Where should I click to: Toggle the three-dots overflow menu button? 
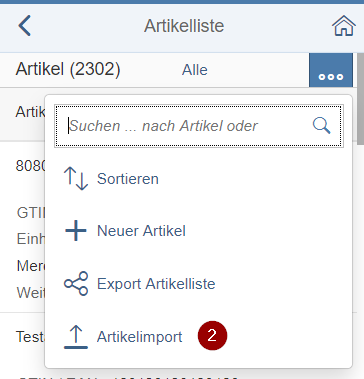[331, 70]
